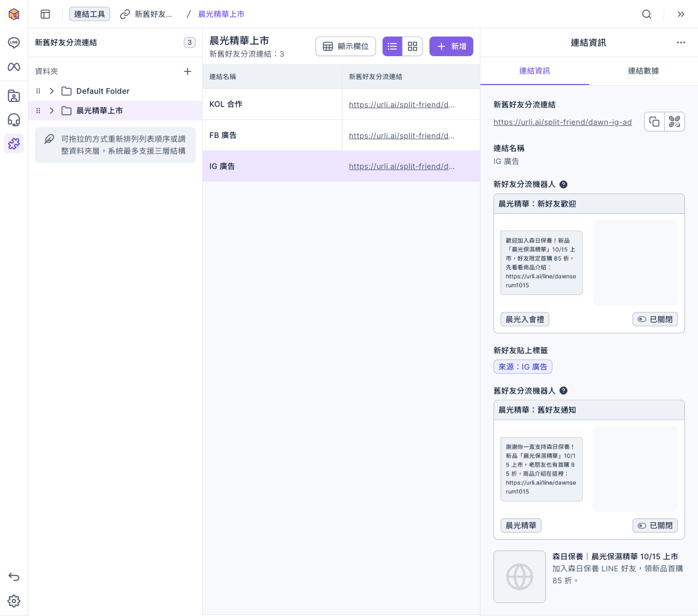This screenshot has width=698, height=616.
Task: Add a new folder with plus icon
Action: [188, 71]
